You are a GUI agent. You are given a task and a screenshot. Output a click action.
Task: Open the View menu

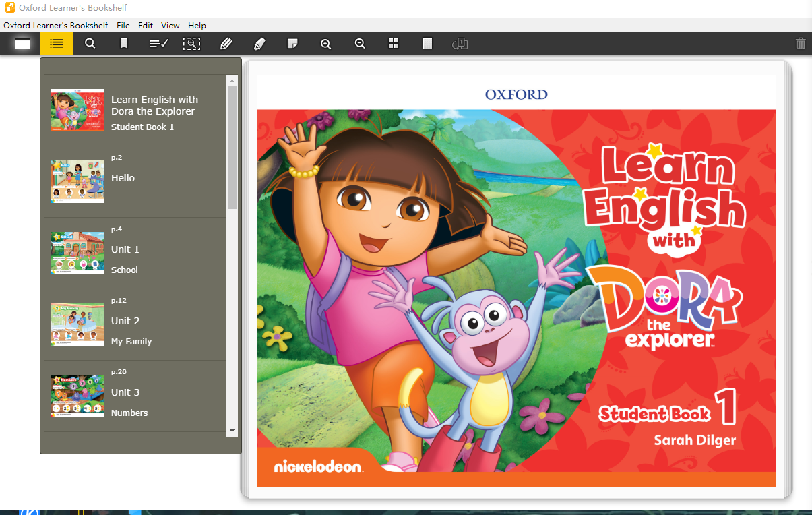pyautogui.click(x=170, y=25)
